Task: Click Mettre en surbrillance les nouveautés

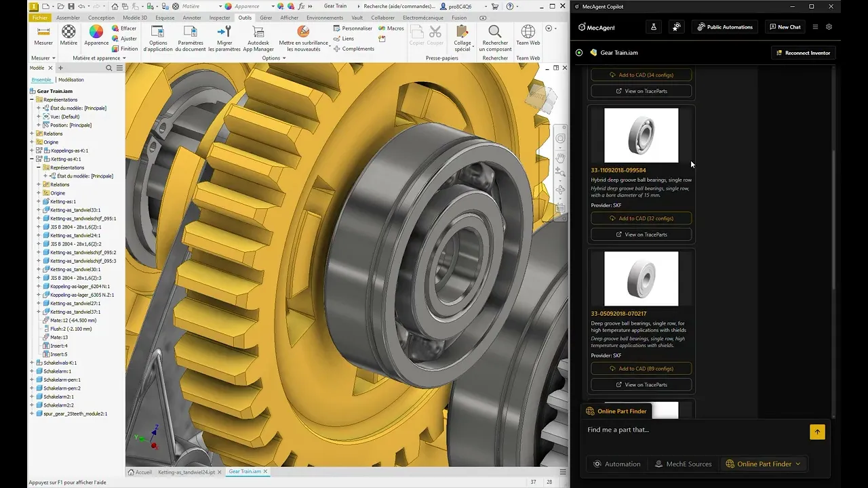Action: 303,39
